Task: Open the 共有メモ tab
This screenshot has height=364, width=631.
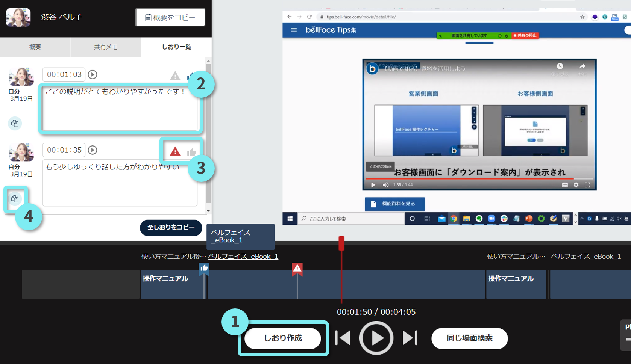Action: [x=106, y=47]
